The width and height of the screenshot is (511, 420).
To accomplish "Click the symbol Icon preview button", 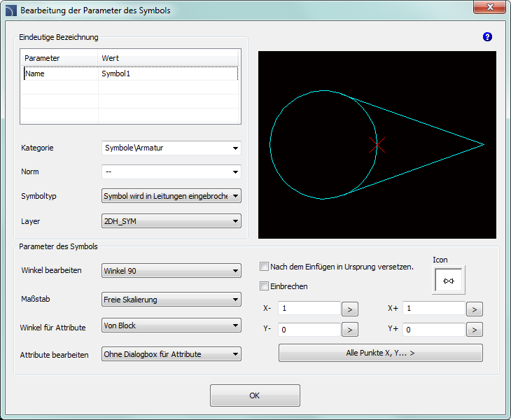I will pos(448,281).
